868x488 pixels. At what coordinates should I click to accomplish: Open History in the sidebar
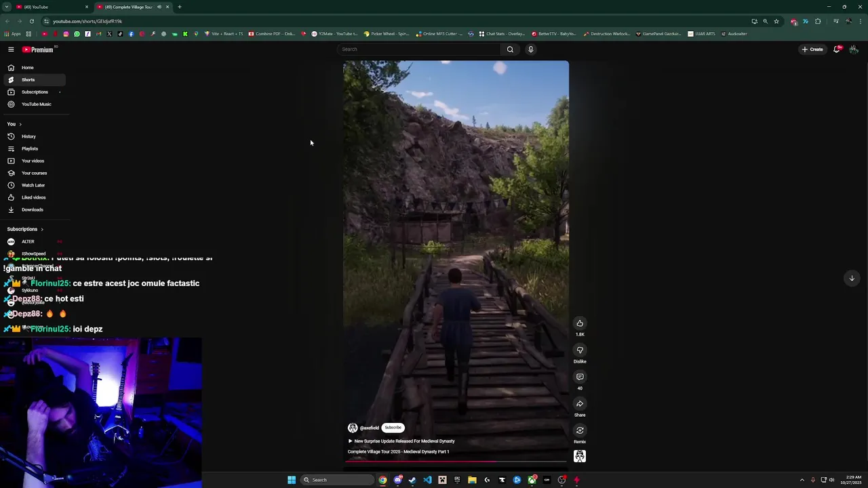click(34, 136)
